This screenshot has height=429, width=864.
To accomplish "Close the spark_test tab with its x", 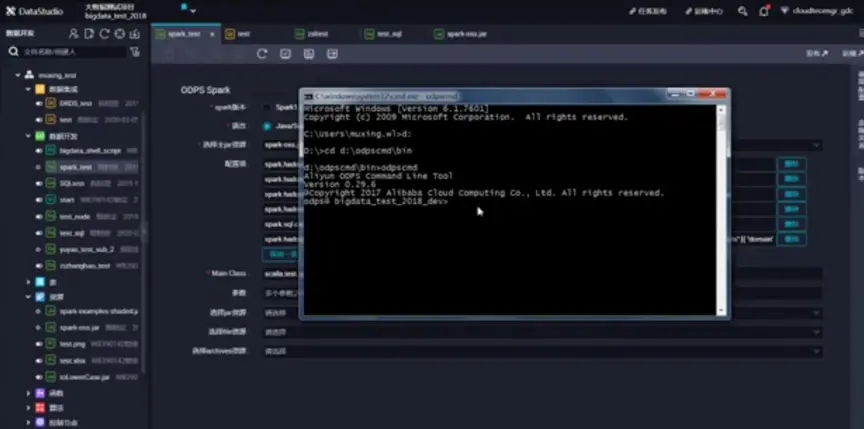I will point(212,34).
